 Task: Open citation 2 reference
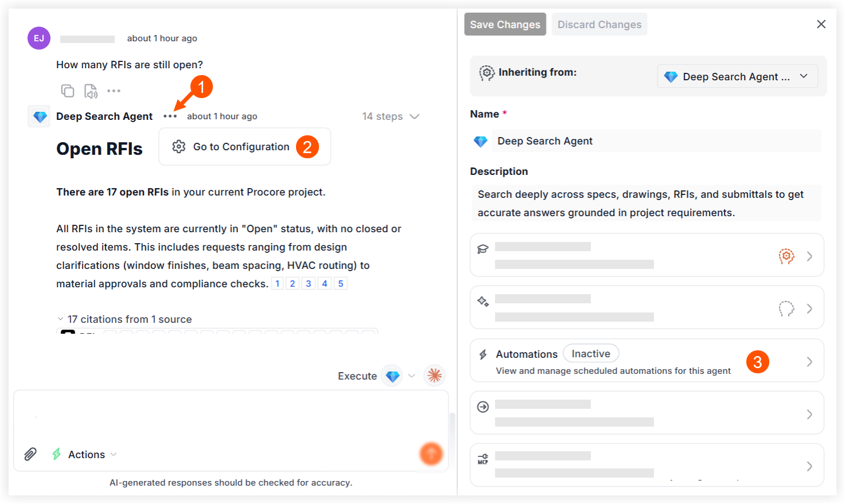coord(293,283)
